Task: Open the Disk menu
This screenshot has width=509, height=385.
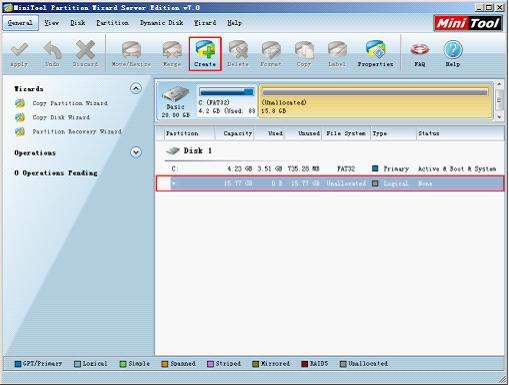Action: 78,23
